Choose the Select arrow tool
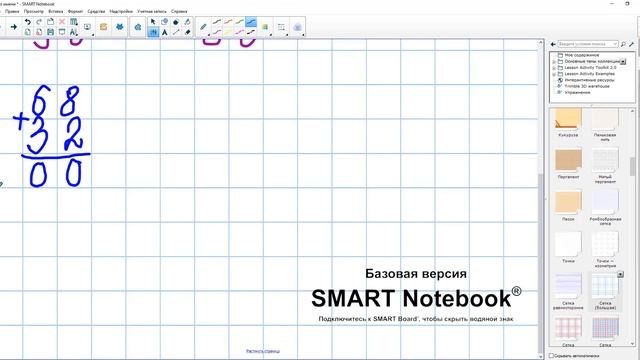The height and width of the screenshot is (360, 640). coord(153,22)
